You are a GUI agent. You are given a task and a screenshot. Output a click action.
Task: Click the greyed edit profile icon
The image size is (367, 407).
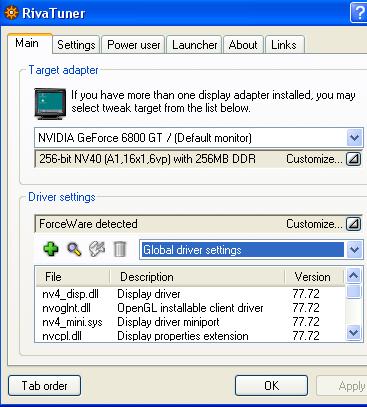(x=97, y=249)
